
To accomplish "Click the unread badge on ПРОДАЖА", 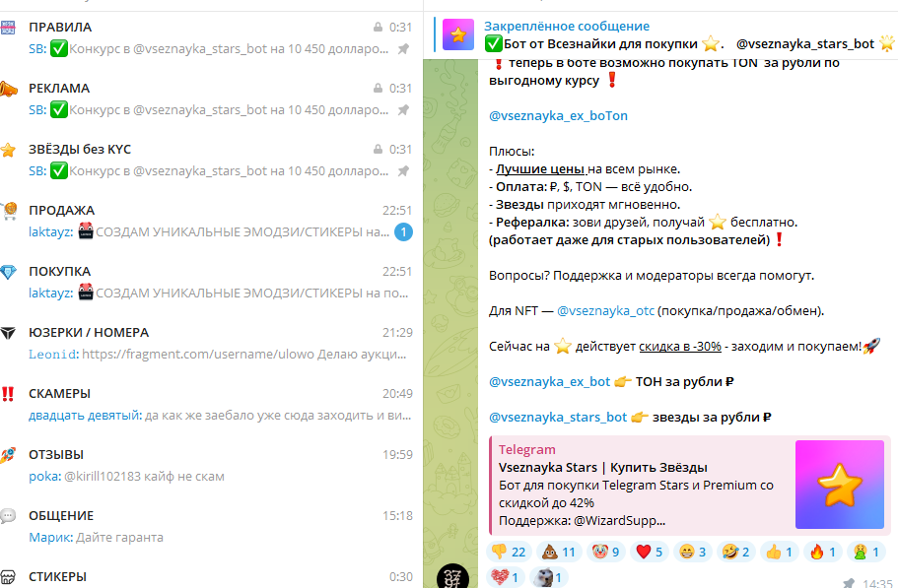I will (x=403, y=232).
